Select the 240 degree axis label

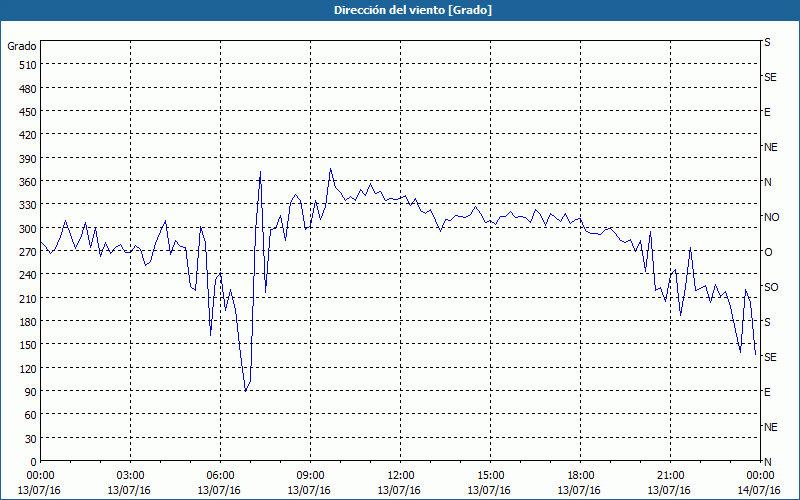28,275
